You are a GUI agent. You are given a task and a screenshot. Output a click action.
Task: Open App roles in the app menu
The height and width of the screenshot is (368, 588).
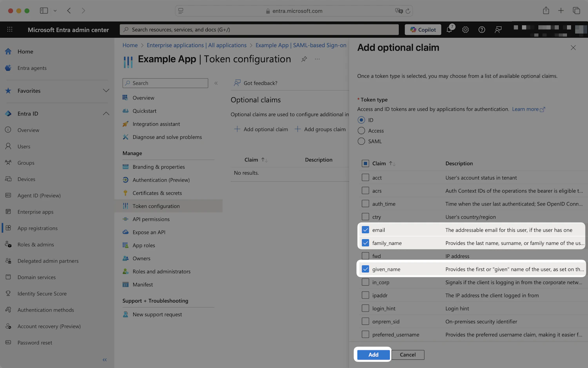143,245
